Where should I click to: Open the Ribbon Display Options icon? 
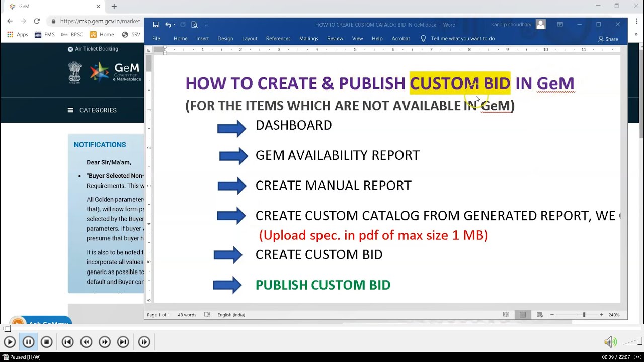(x=560, y=25)
